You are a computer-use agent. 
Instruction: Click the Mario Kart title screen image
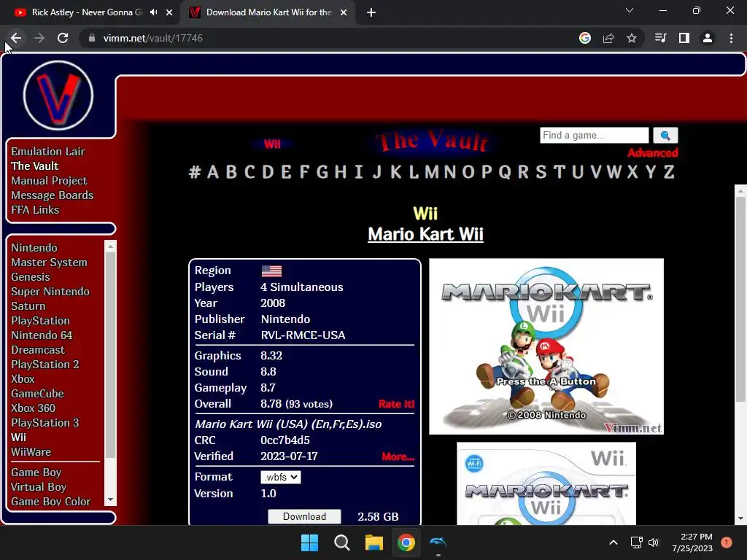(546, 346)
